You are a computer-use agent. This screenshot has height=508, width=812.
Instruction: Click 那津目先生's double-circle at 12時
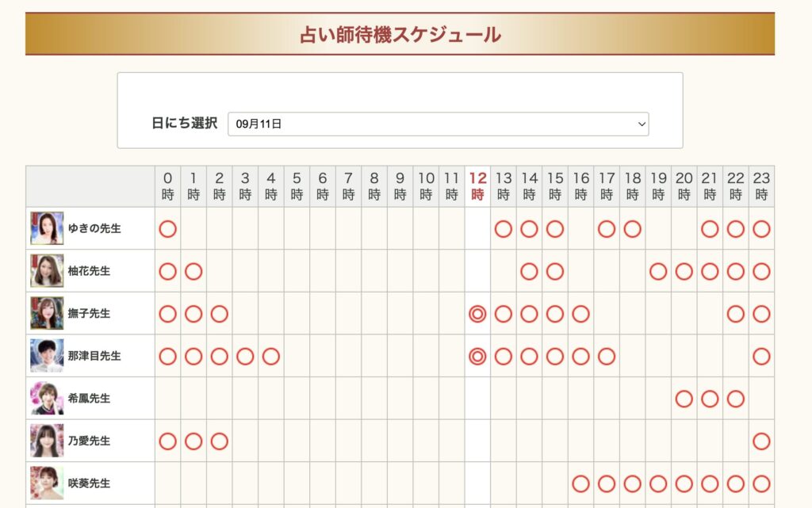tap(477, 357)
